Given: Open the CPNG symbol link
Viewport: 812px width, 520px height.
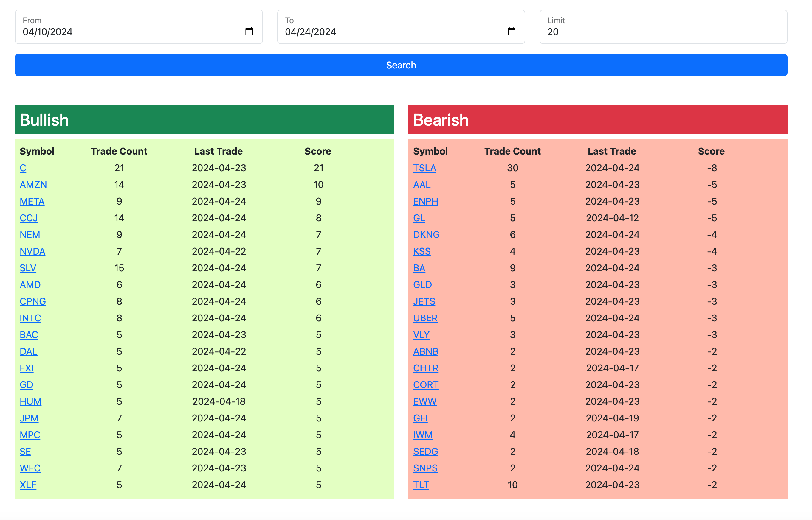Looking at the screenshot, I should pos(33,301).
